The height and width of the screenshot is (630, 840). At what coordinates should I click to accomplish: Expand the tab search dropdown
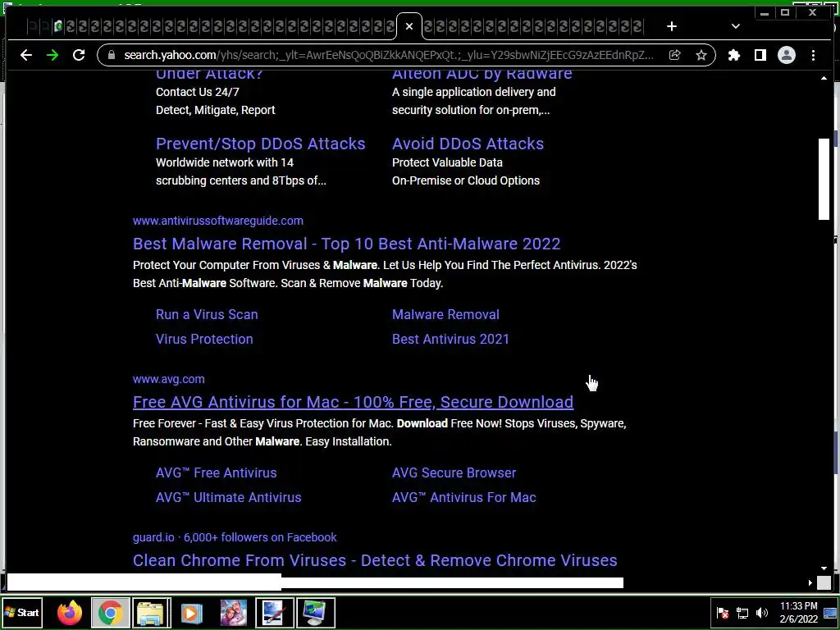736,26
